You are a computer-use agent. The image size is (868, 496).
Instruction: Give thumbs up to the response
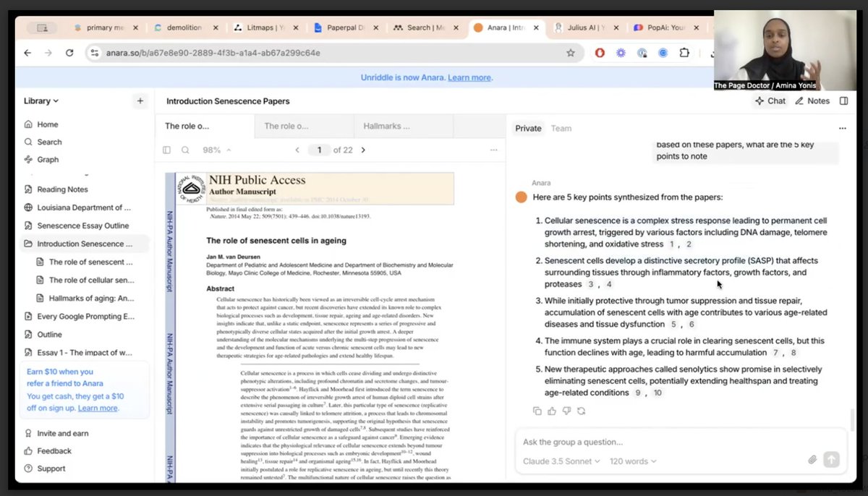(552, 411)
